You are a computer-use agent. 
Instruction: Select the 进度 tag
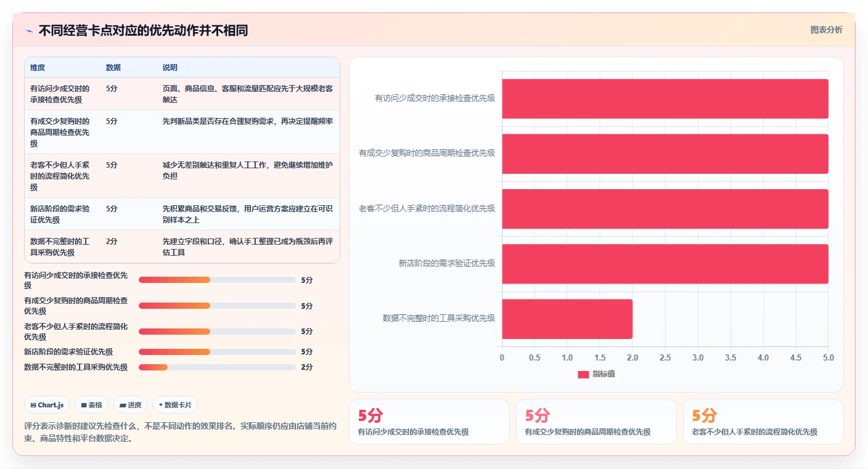click(x=130, y=405)
